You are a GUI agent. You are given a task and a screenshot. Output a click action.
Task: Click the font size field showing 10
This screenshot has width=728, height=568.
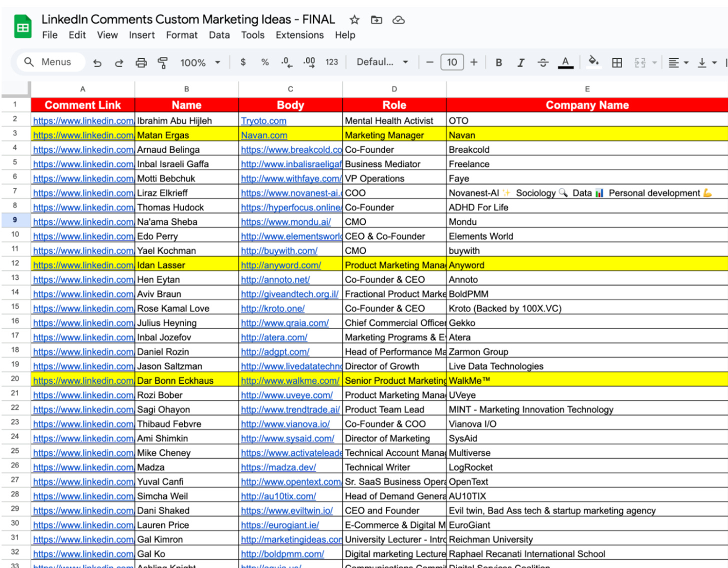[x=452, y=62]
